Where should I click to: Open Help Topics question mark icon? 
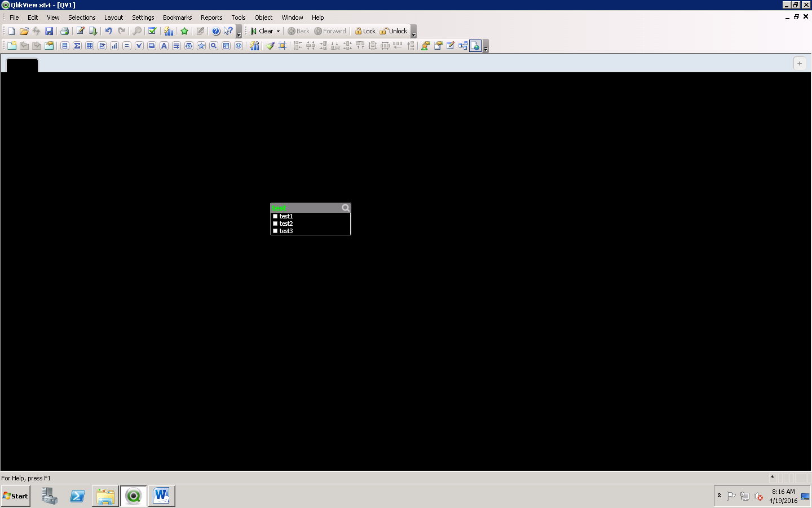[215, 31]
